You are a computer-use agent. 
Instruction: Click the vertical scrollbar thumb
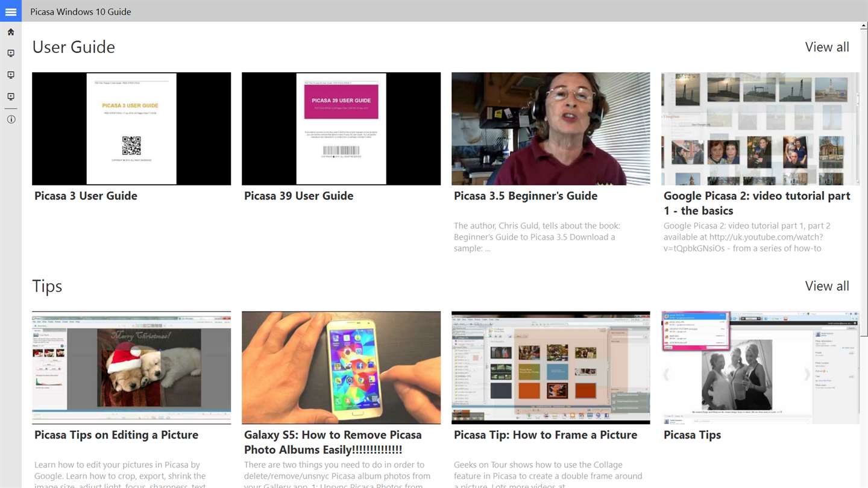point(864,183)
